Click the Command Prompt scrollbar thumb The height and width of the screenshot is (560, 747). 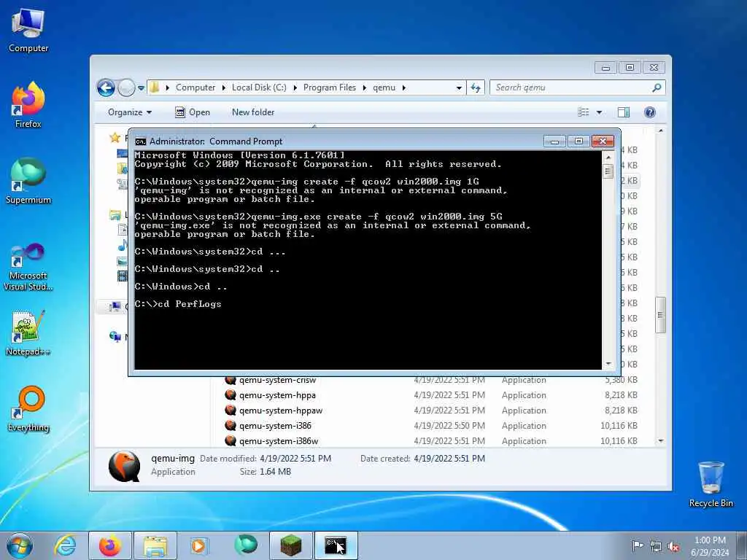608,171
